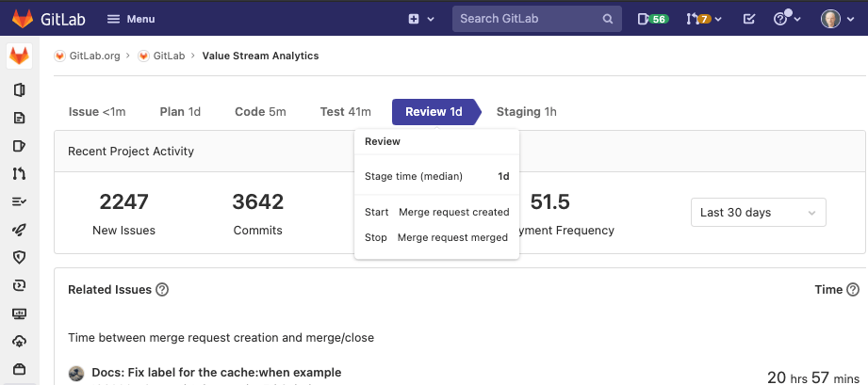The height and width of the screenshot is (385, 868).
Task: Open Merge requests icon in sidebar
Action: coord(20,174)
